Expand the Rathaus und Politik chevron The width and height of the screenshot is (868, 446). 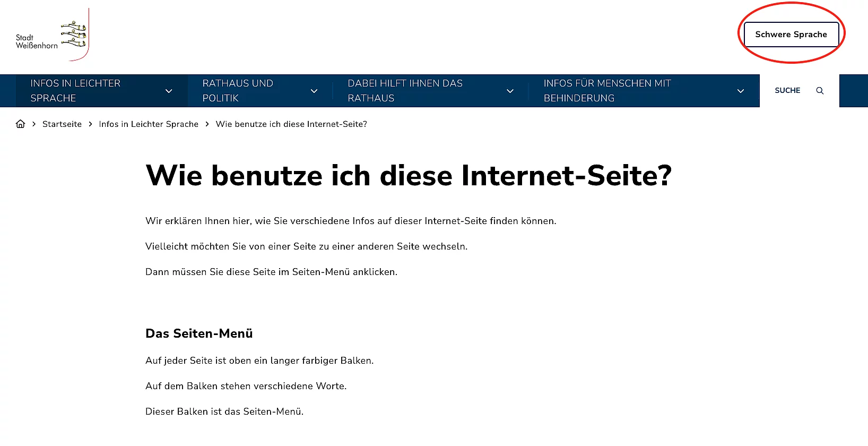[314, 91]
